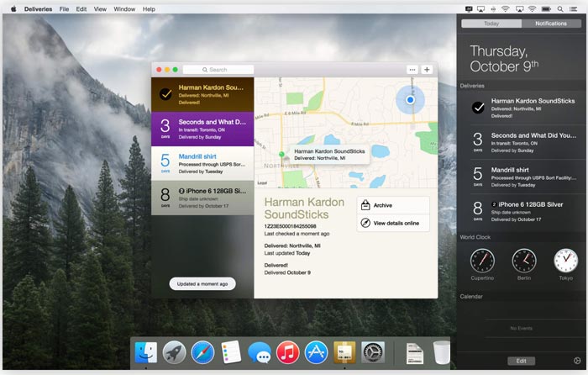588x375 pixels.
Task: Select the Seconds and What D... delivery
Action: (202, 129)
